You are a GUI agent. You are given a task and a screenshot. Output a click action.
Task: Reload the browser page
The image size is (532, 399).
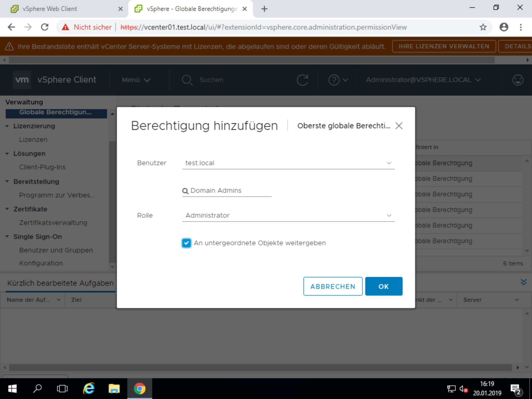pos(45,27)
